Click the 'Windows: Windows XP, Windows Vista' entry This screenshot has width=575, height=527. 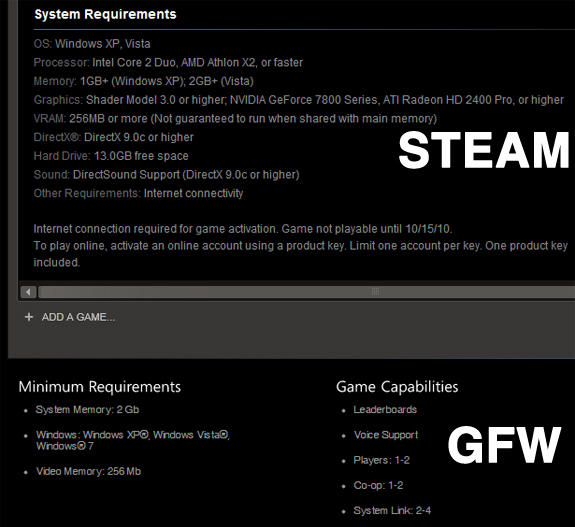tap(133, 440)
